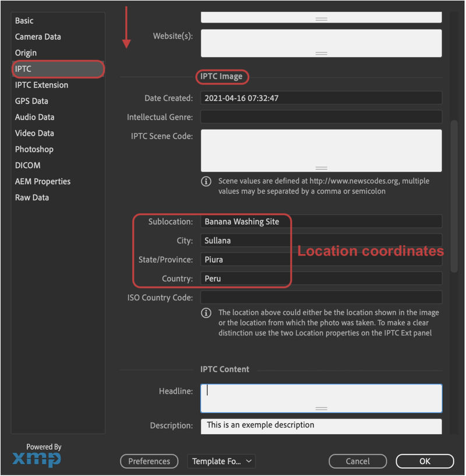This screenshot has height=476, width=466.
Task: Open the Basic metadata section
Action: 58,20
